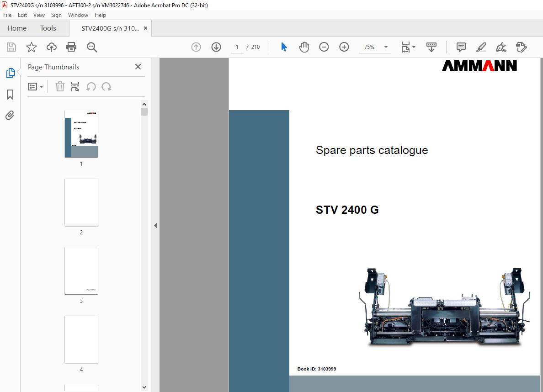The height and width of the screenshot is (392, 543).
Task: Close the Page Thumbnails panel
Action: [x=138, y=67]
